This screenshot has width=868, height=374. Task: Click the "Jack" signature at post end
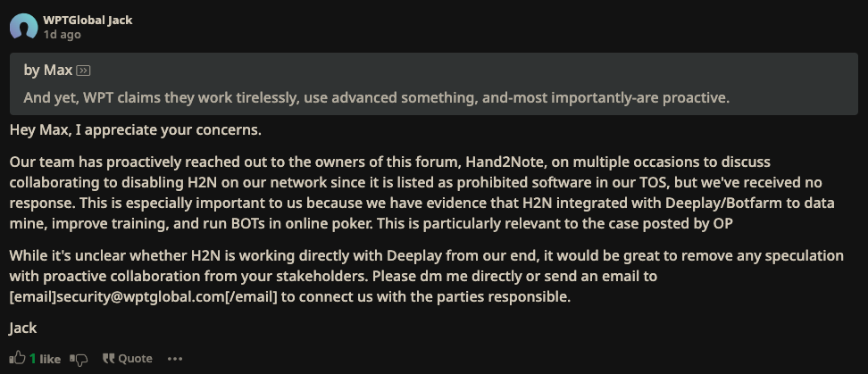(23, 328)
